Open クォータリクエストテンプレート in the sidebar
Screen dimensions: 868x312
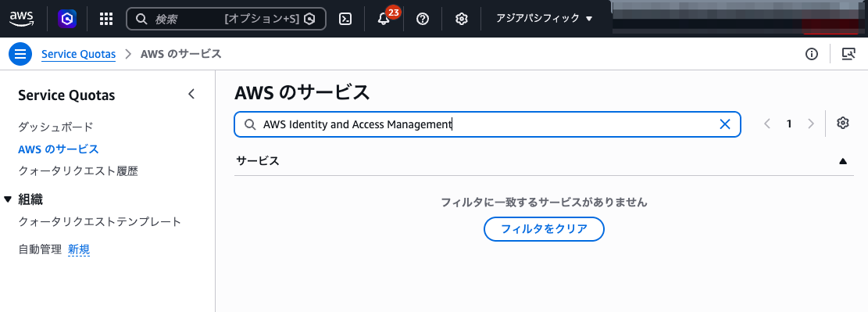point(100,221)
